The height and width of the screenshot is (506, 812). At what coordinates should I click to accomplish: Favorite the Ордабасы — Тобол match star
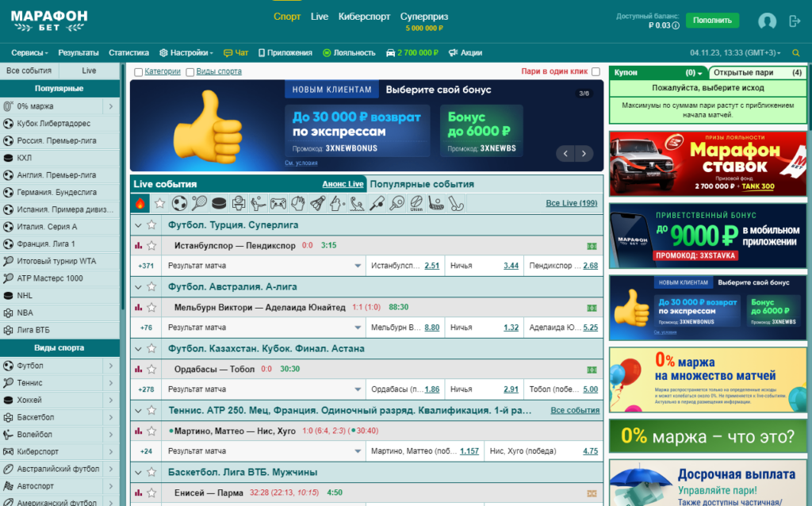coord(151,370)
